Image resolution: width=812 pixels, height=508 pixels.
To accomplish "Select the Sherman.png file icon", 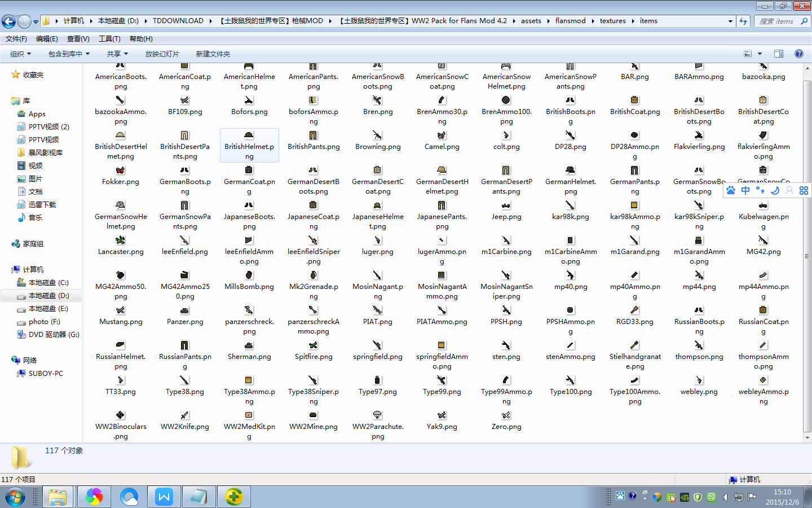I will pyautogui.click(x=249, y=345).
